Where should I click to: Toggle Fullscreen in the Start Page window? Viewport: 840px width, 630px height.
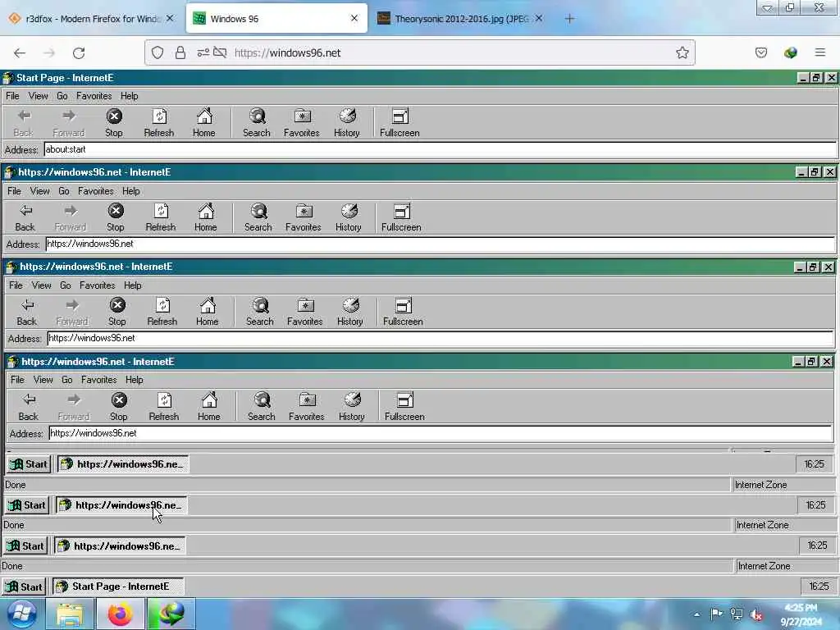[399, 123]
